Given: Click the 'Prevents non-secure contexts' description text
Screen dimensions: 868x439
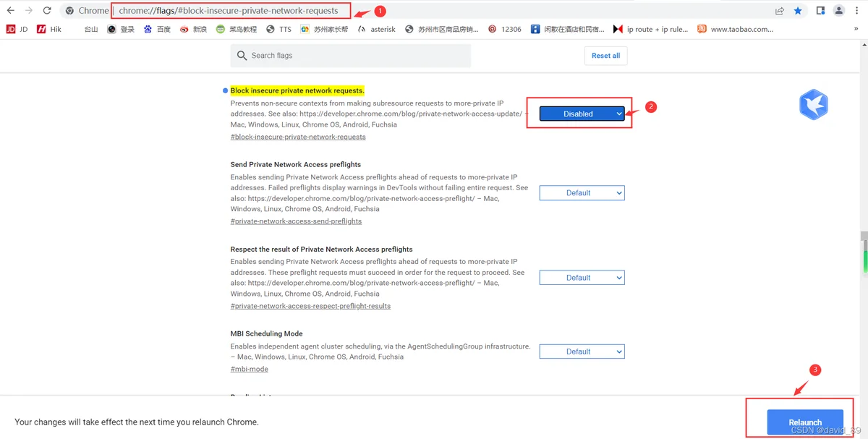Looking at the screenshot, I should [379, 114].
